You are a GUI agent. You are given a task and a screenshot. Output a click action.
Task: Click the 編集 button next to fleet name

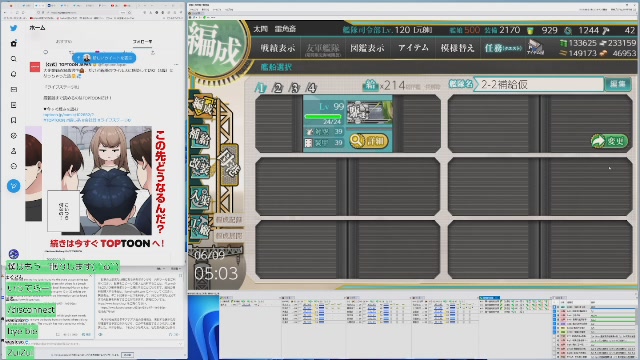(x=617, y=84)
